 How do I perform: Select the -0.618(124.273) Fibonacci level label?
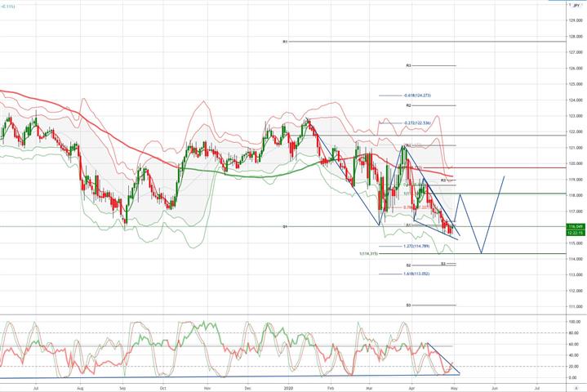coord(417,96)
